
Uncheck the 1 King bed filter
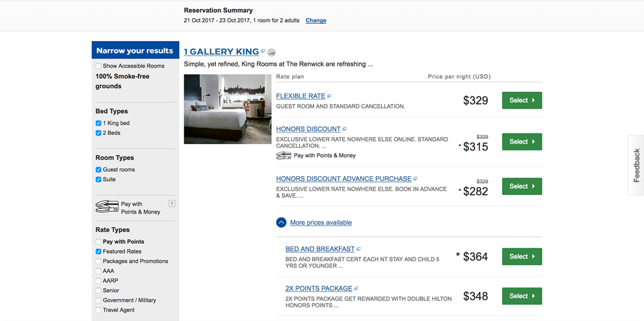[x=99, y=124]
